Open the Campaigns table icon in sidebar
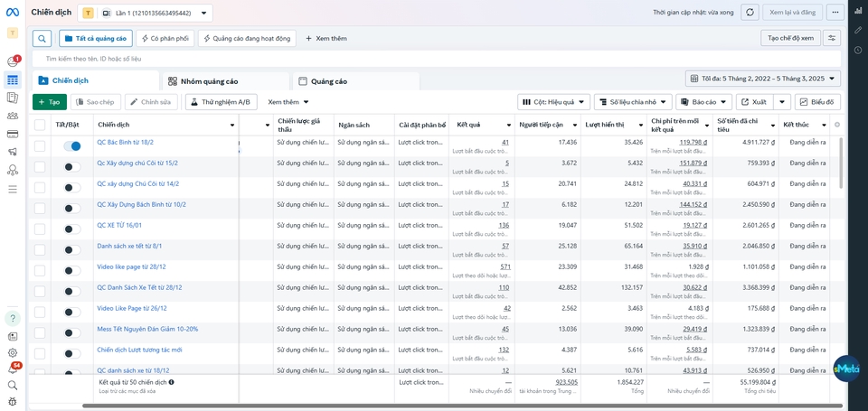Viewport: 868px width, 411px height. click(x=12, y=80)
